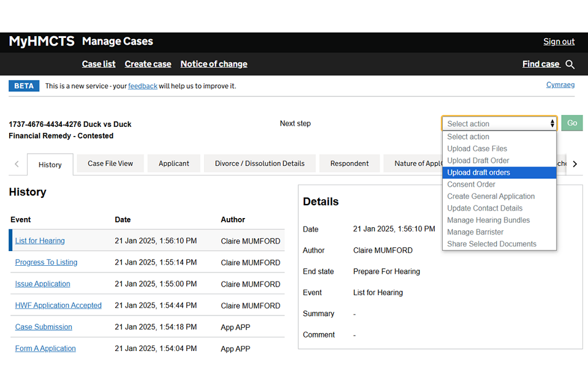
Task: Open Divorce / Dissolution Details tab
Action: (x=260, y=164)
